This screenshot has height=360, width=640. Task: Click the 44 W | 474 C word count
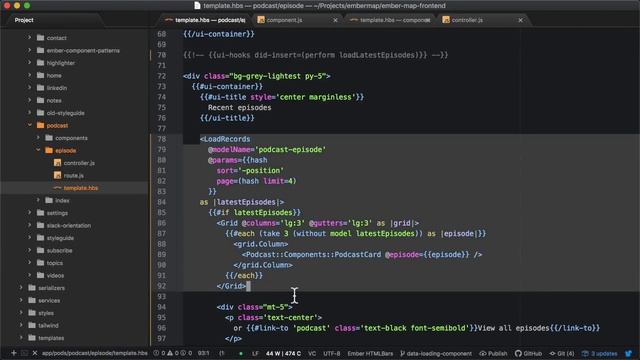(283, 353)
